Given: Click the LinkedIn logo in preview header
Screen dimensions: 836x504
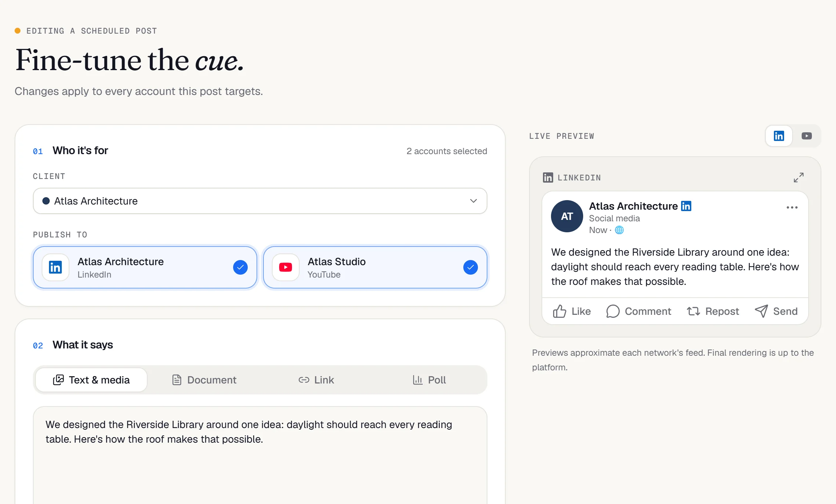Looking at the screenshot, I should (548, 177).
